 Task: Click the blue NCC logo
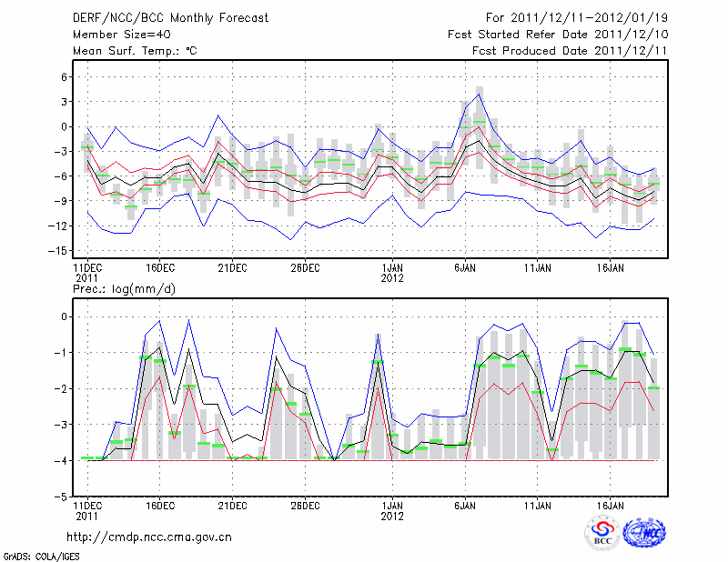click(643, 532)
